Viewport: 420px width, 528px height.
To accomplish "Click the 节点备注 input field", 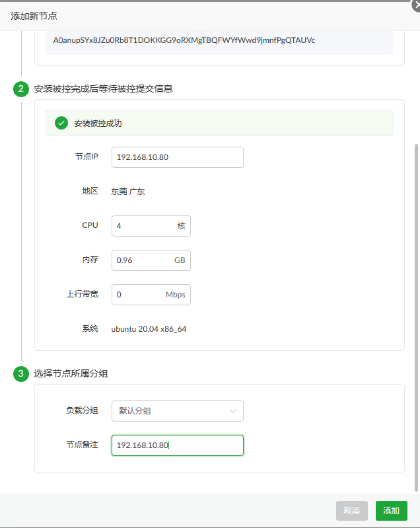I will coord(178,445).
